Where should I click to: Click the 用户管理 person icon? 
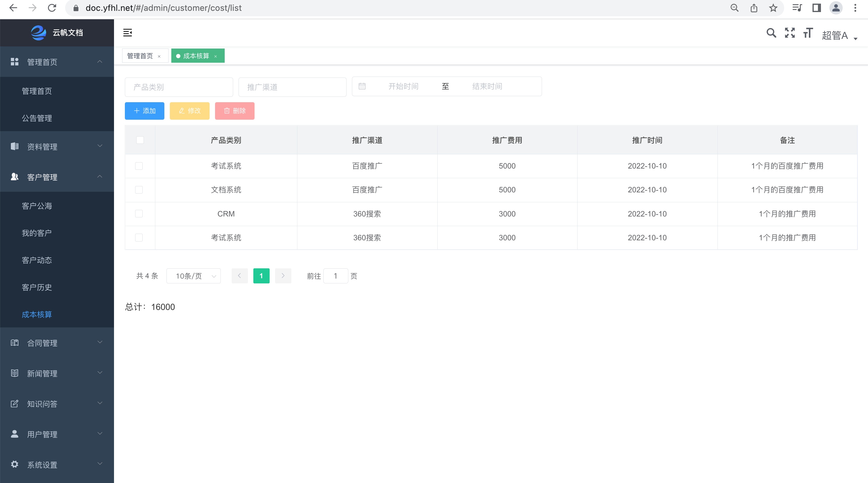click(x=14, y=434)
